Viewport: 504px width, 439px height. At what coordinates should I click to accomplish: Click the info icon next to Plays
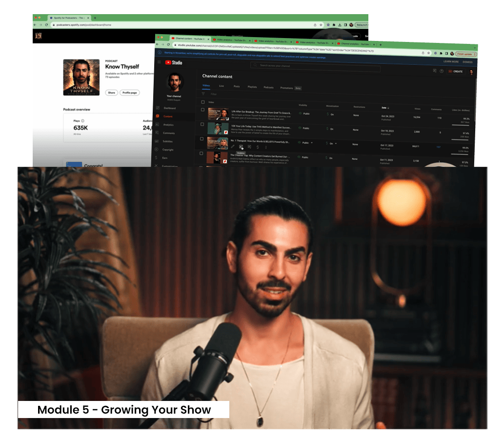tap(82, 120)
